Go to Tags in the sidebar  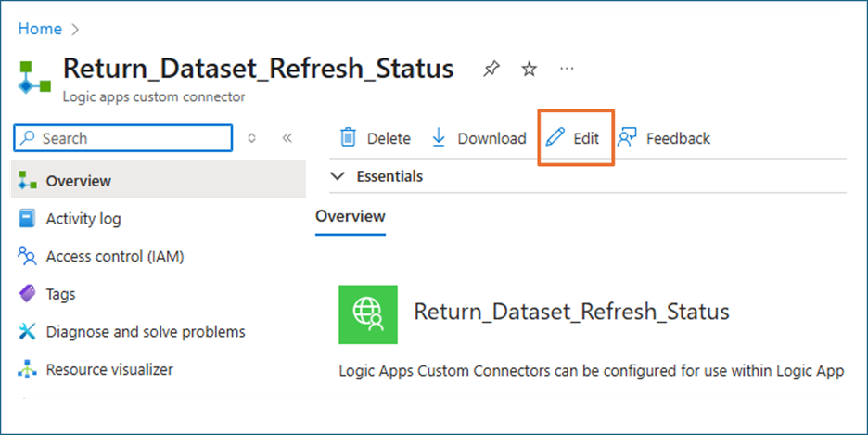60,294
